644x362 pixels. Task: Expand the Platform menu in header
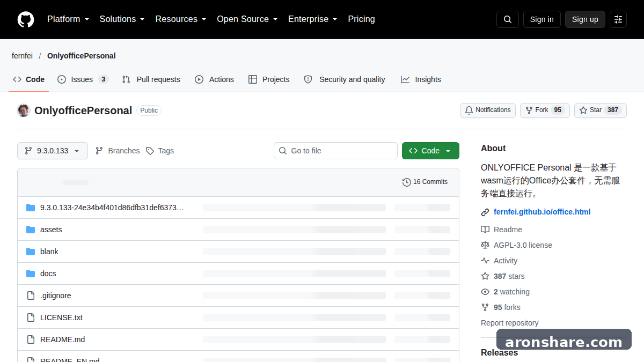click(x=68, y=19)
